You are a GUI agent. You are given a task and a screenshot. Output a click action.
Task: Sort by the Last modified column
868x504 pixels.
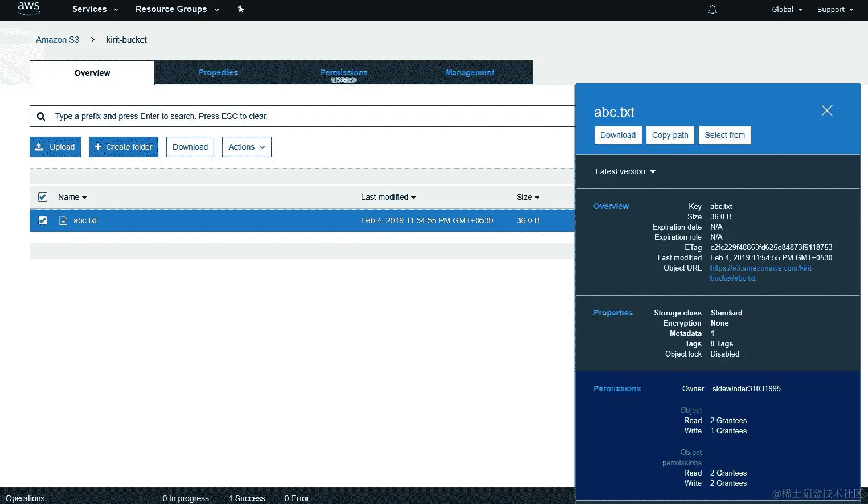tap(388, 197)
